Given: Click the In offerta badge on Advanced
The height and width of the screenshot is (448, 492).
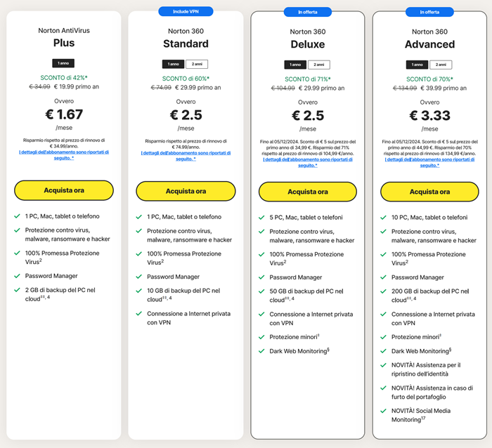Looking at the screenshot, I should (429, 12).
